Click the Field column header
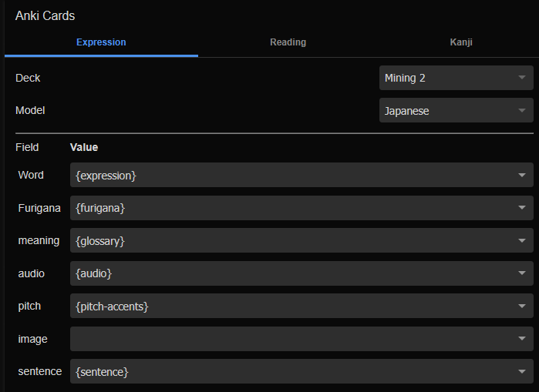The image size is (539, 392). pos(27,147)
